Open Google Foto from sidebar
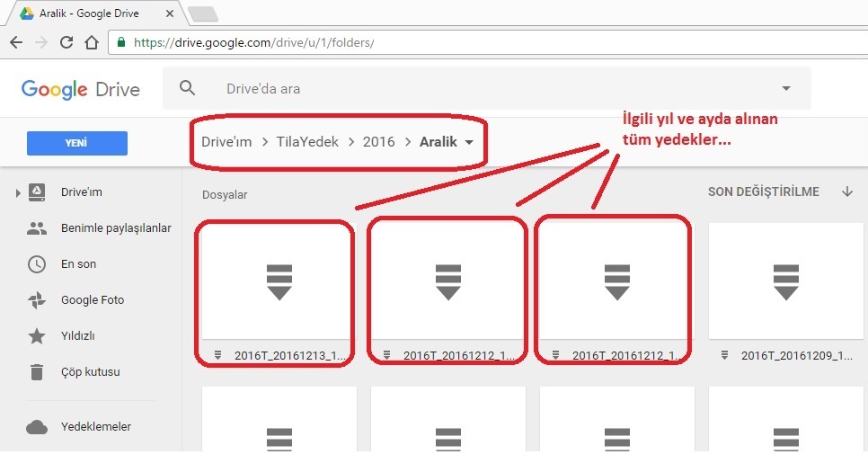The height and width of the screenshot is (472, 868). click(x=93, y=300)
